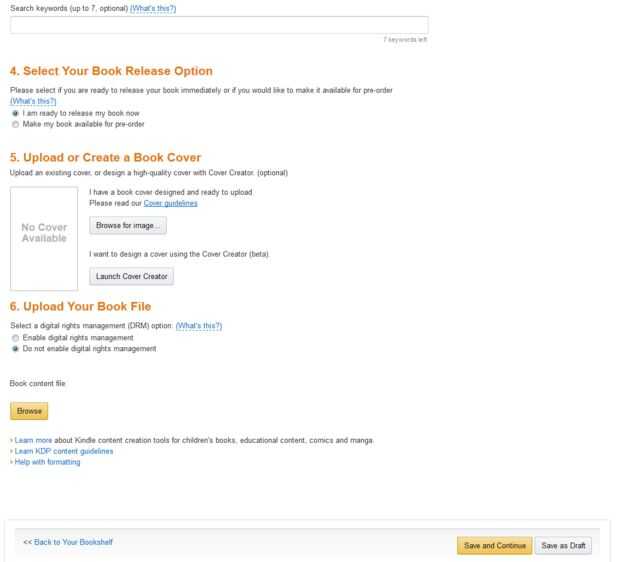Screen dimensions: 620x562
Task: Select "I am ready to release my book now"
Action: pyautogui.click(x=14, y=113)
